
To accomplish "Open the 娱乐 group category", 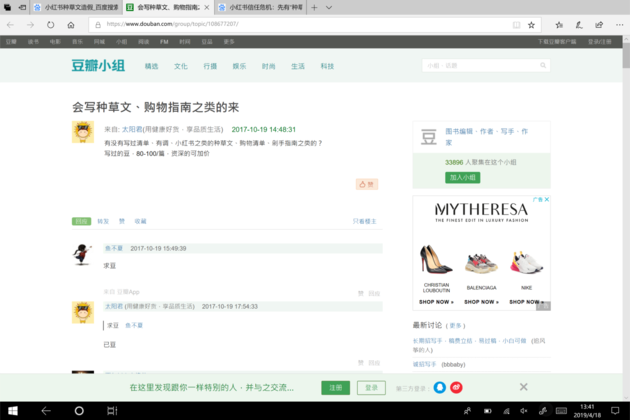I will (239, 66).
